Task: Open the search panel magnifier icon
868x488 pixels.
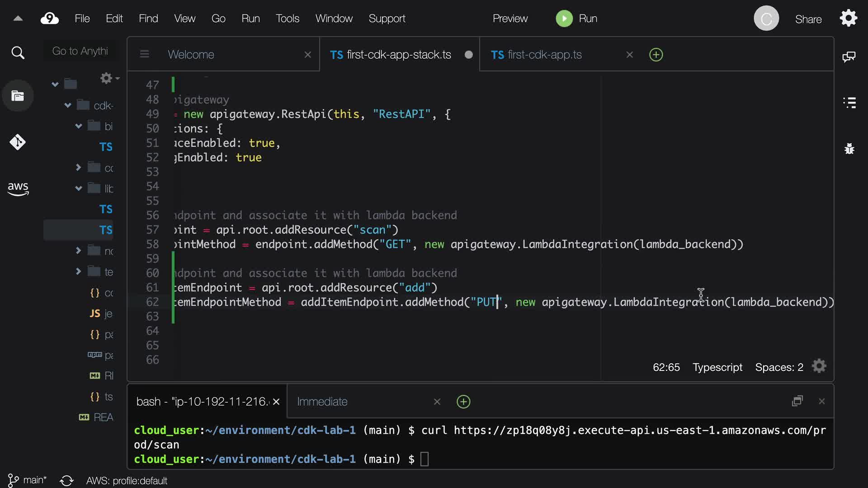Action: click(x=18, y=53)
